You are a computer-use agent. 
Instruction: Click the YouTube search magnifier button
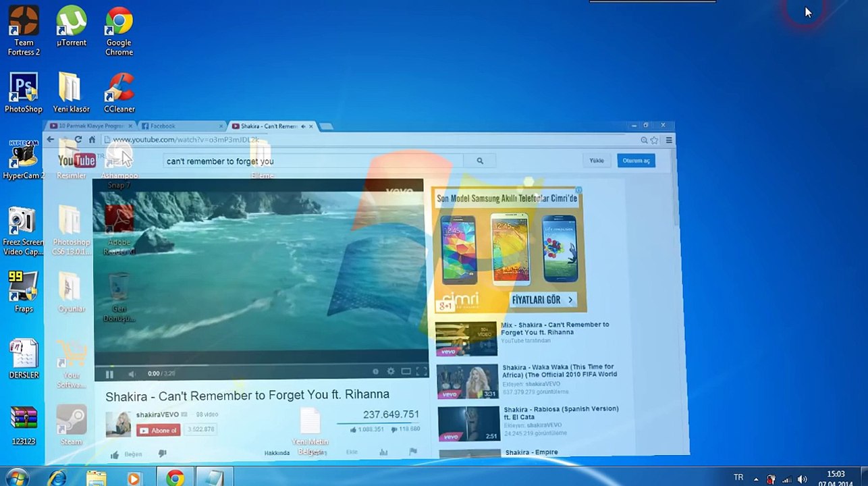click(480, 161)
